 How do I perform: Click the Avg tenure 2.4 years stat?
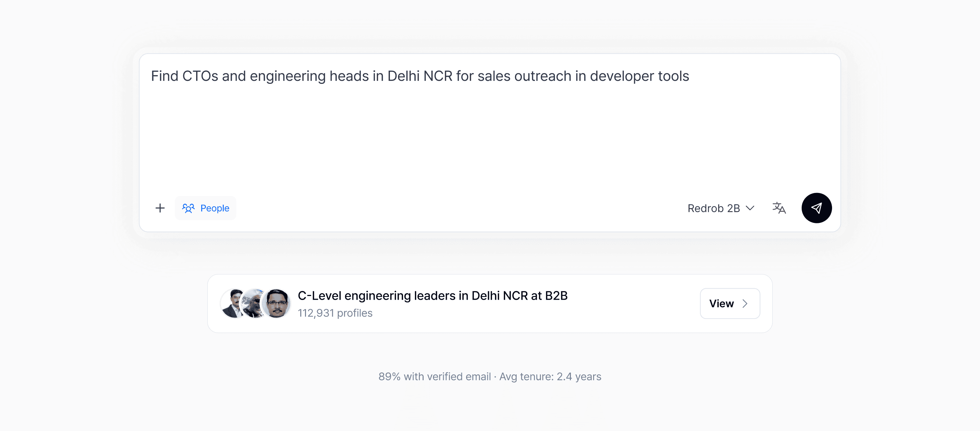[550, 377]
